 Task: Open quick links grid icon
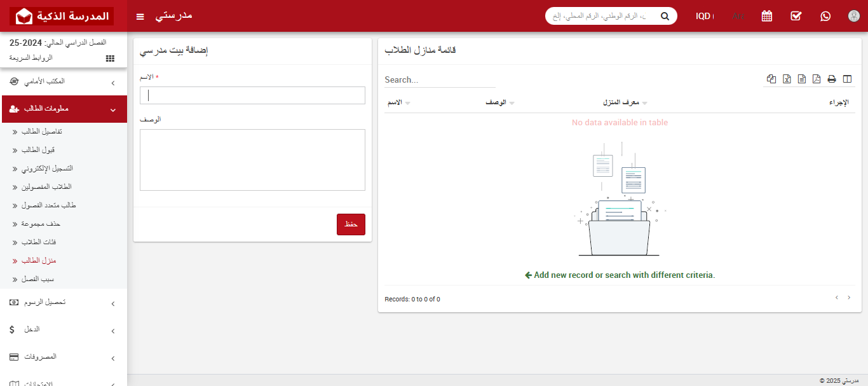[x=109, y=58]
